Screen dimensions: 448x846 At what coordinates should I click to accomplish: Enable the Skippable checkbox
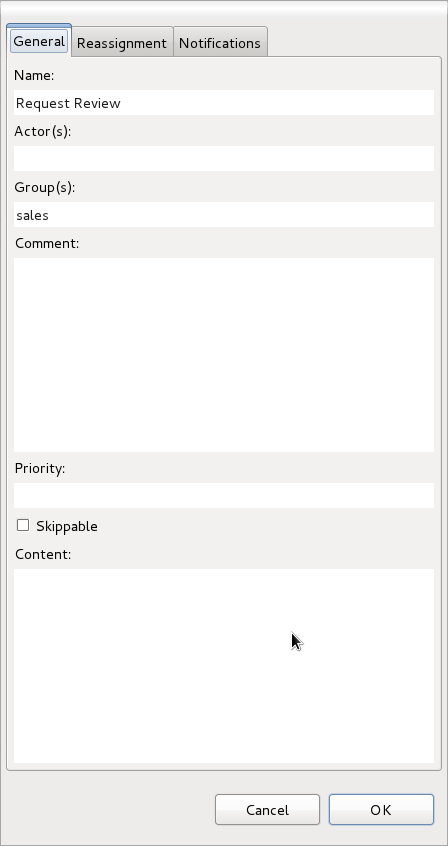coord(23,525)
